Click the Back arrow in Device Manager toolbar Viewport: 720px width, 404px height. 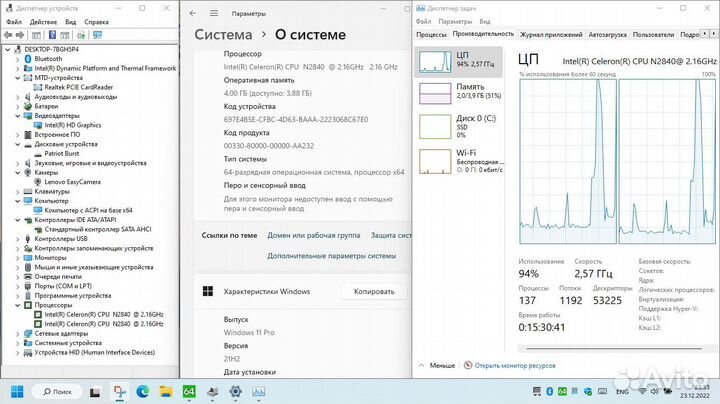coord(8,35)
